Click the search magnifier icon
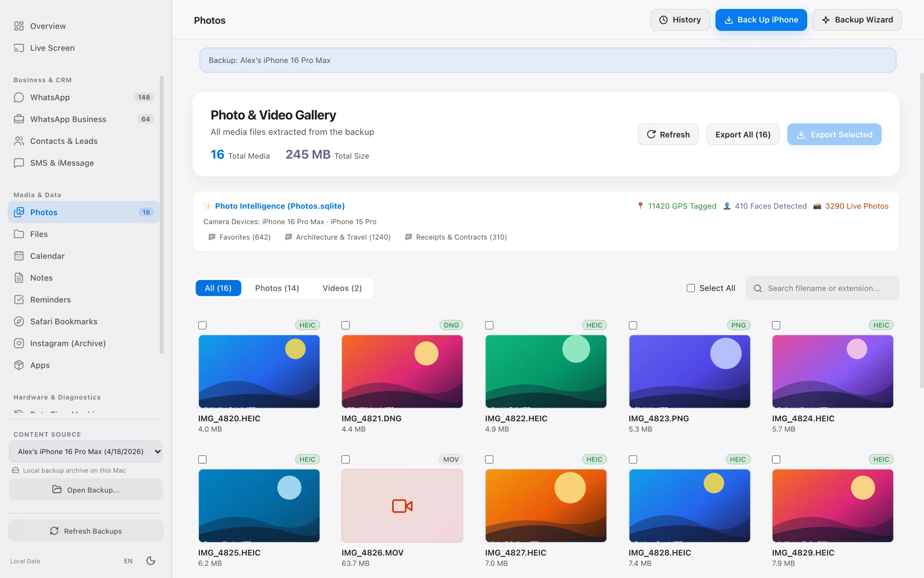This screenshot has width=924, height=578. [758, 288]
